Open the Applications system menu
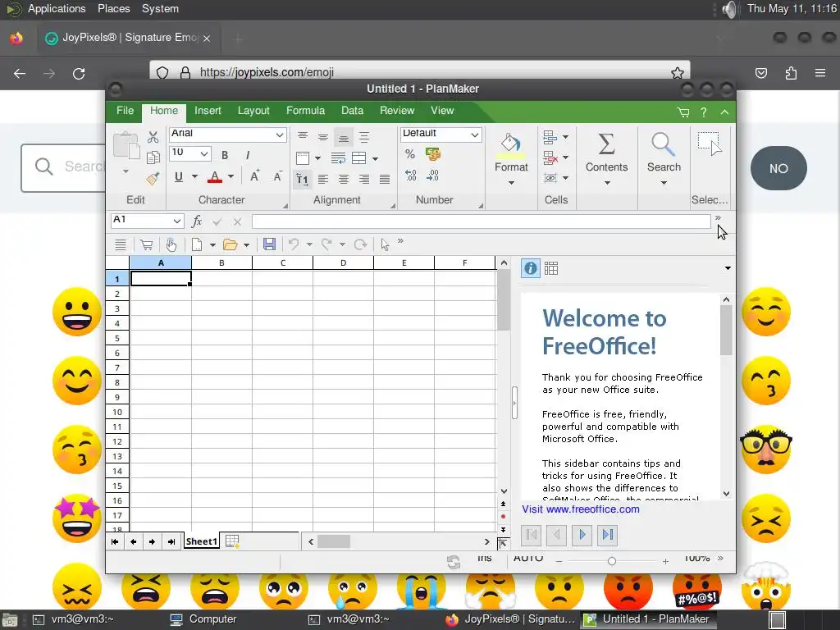Screen dimensions: 840x630 click(57, 8)
